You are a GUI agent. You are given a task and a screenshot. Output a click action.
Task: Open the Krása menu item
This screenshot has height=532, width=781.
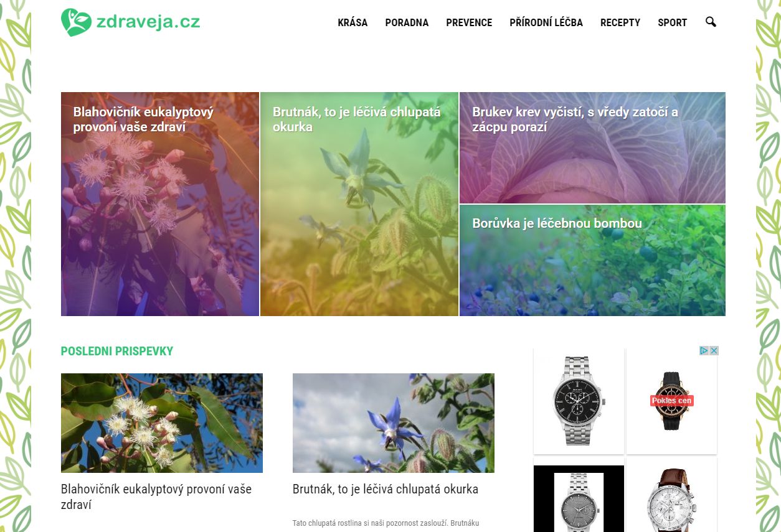click(x=353, y=22)
